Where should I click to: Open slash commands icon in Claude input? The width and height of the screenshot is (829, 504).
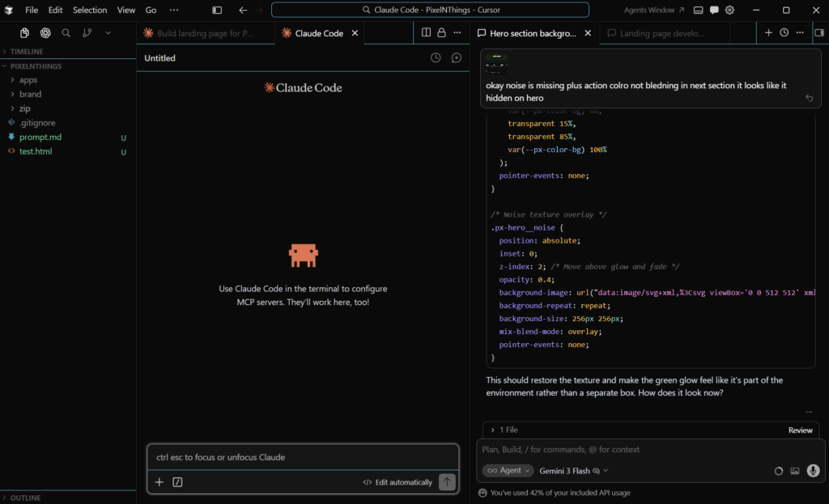(177, 482)
